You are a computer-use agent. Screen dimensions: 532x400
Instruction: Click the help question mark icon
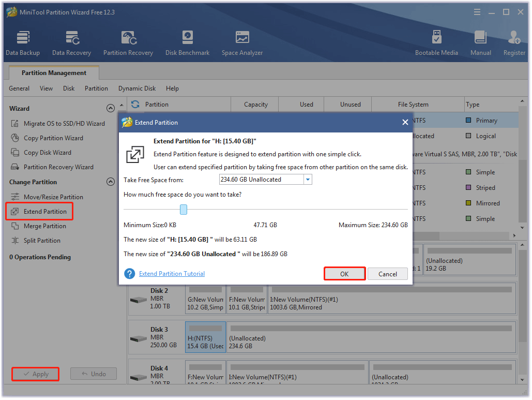pos(129,274)
